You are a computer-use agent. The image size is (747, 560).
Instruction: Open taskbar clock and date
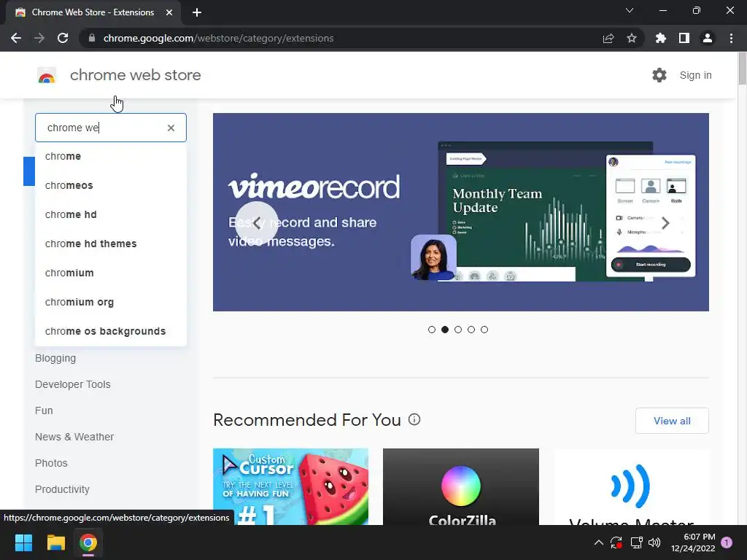[x=693, y=542]
